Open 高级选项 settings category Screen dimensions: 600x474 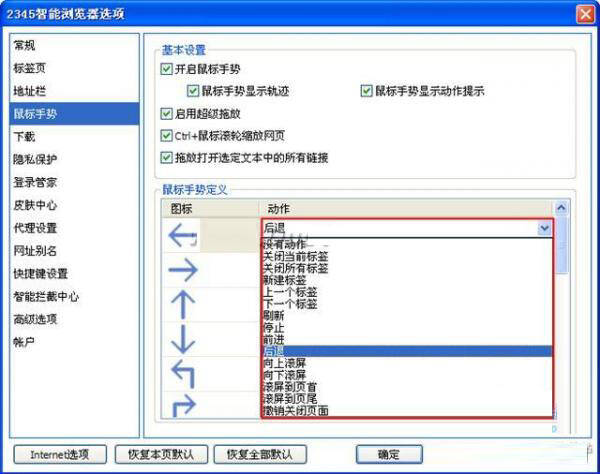click(x=74, y=319)
